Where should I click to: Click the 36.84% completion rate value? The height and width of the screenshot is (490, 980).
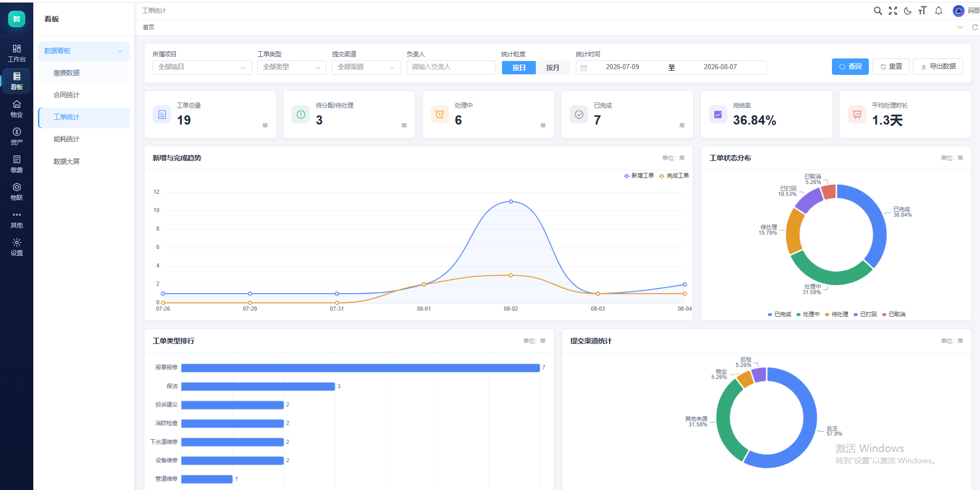pyautogui.click(x=754, y=120)
